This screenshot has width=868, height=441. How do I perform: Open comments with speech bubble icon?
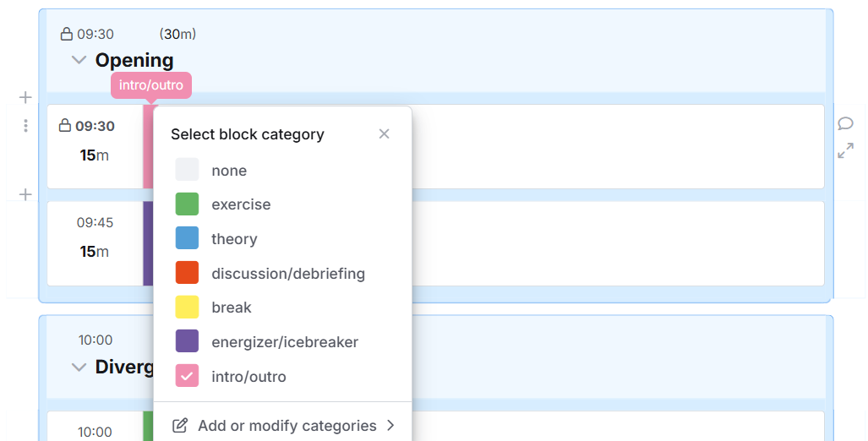[x=845, y=123]
